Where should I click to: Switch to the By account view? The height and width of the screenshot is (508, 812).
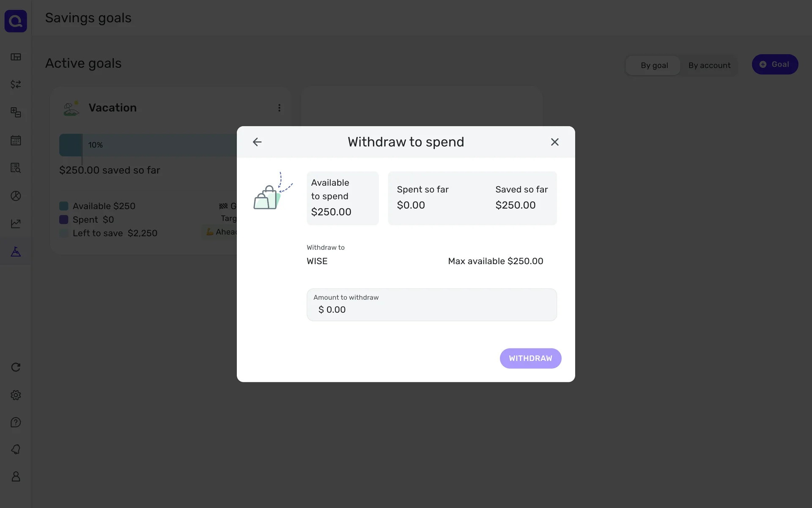(x=709, y=65)
